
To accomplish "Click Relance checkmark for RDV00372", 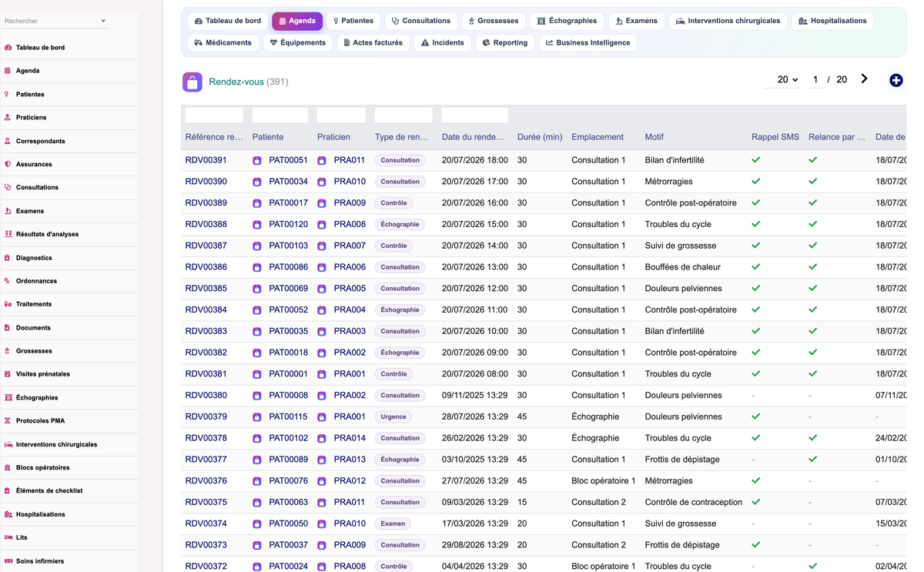I will 813,566.
